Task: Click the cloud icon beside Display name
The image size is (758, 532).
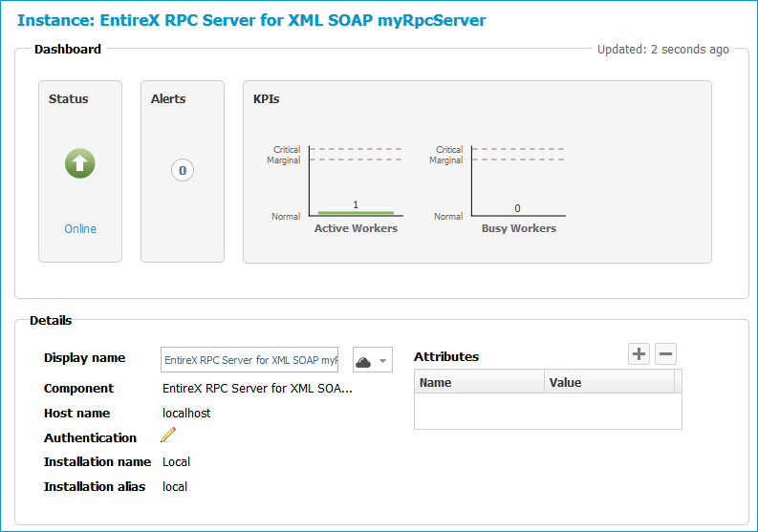Action: pos(363,361)
